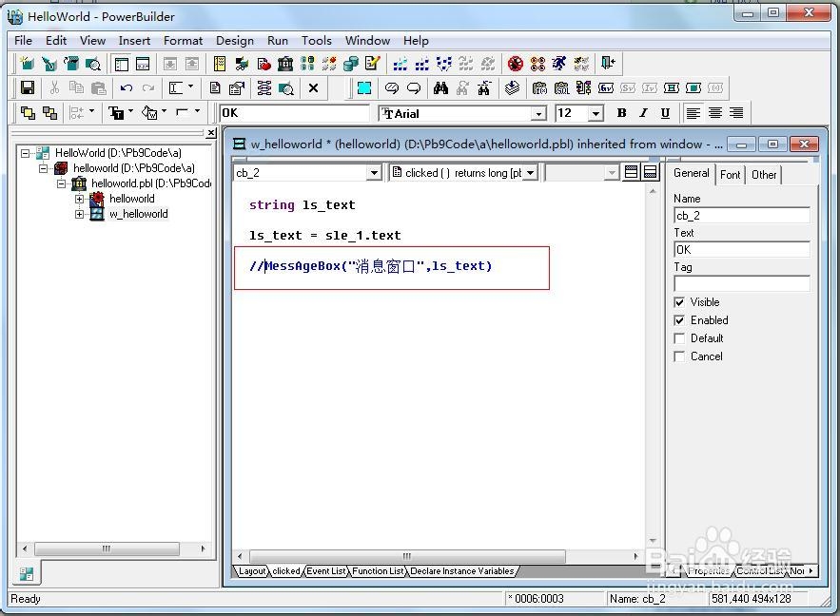Switch to the Font properties tab
The height and width of the screenshot is (616, 840).
pos(731,175)
